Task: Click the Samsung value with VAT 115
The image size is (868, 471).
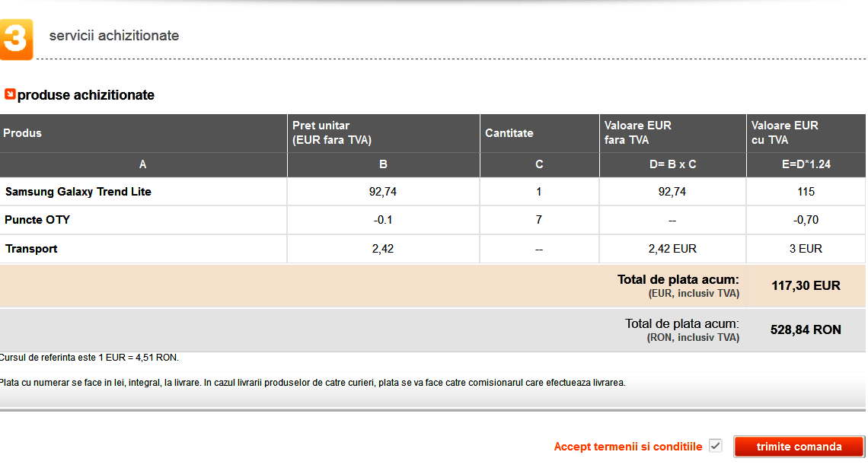Action: pos(806,192)
